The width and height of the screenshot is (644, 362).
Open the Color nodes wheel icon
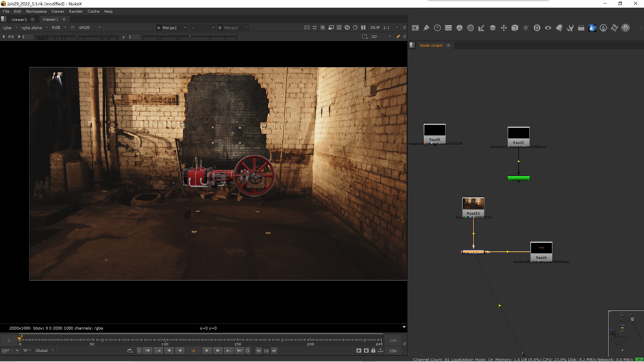pyautogui.click(x=460, y=28)
